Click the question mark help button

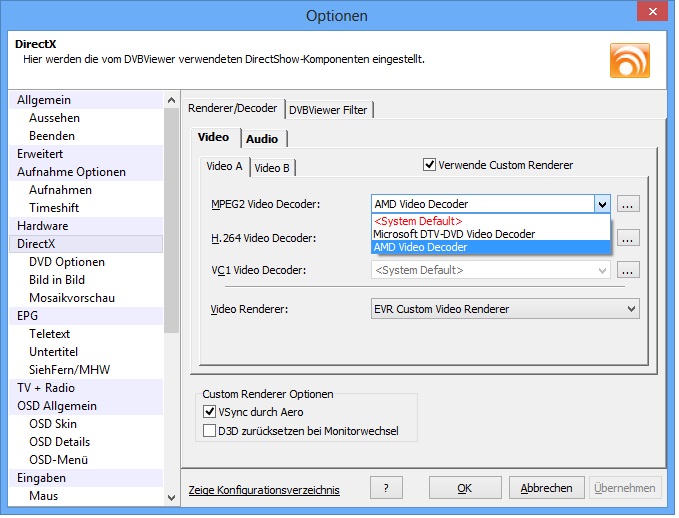[388, 490]
